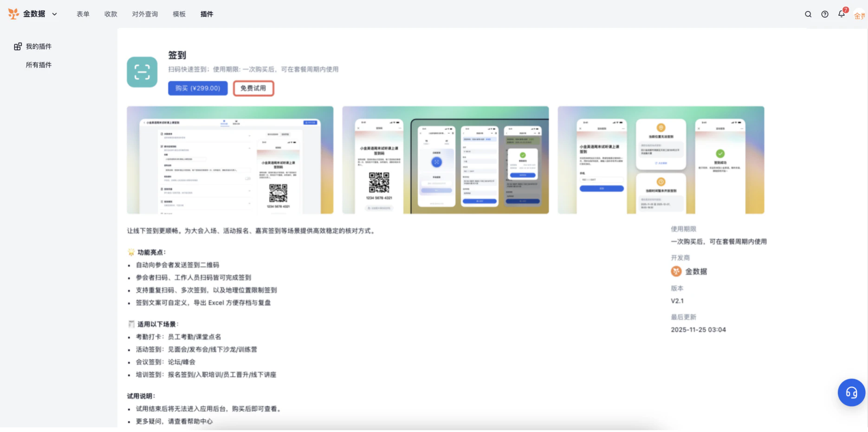Click the date 2025-11-25 03:04
The image size is (868, 432).
(699, 330)
